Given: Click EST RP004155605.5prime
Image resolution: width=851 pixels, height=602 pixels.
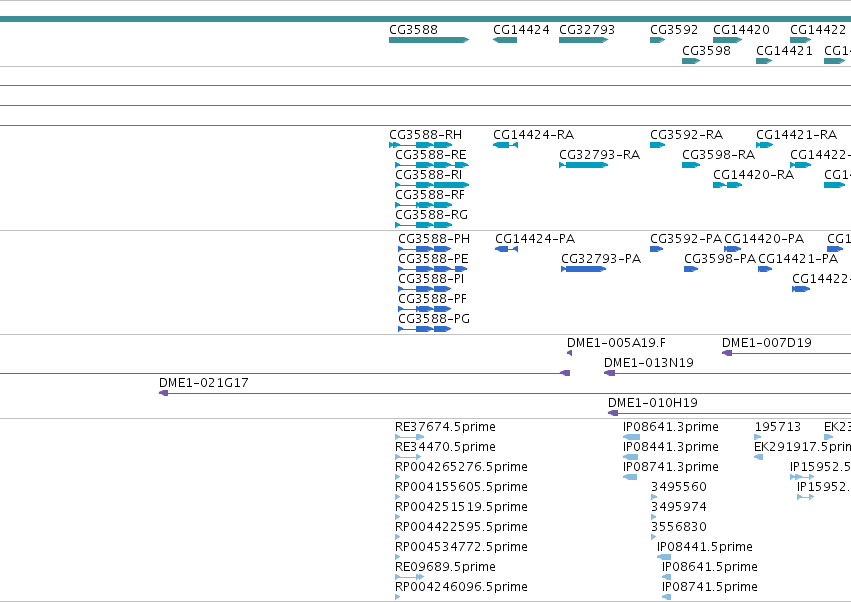Looking at the screenshot, I should (398, 497).
